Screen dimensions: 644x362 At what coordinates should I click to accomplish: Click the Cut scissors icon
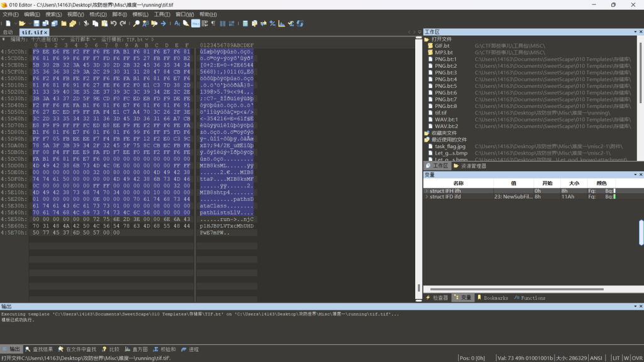click(86, 24)
